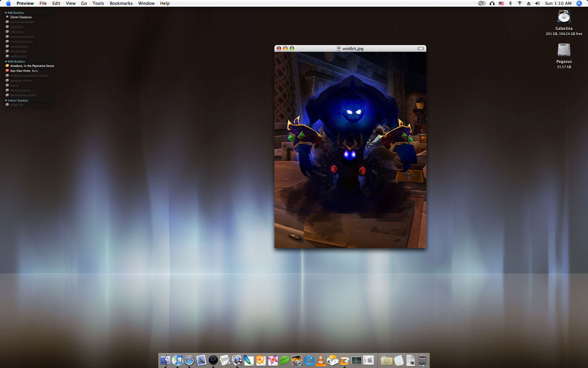Screen dimensions: 588x368
Task: Open the Bookmarks menu
Action: coord(121,3)
